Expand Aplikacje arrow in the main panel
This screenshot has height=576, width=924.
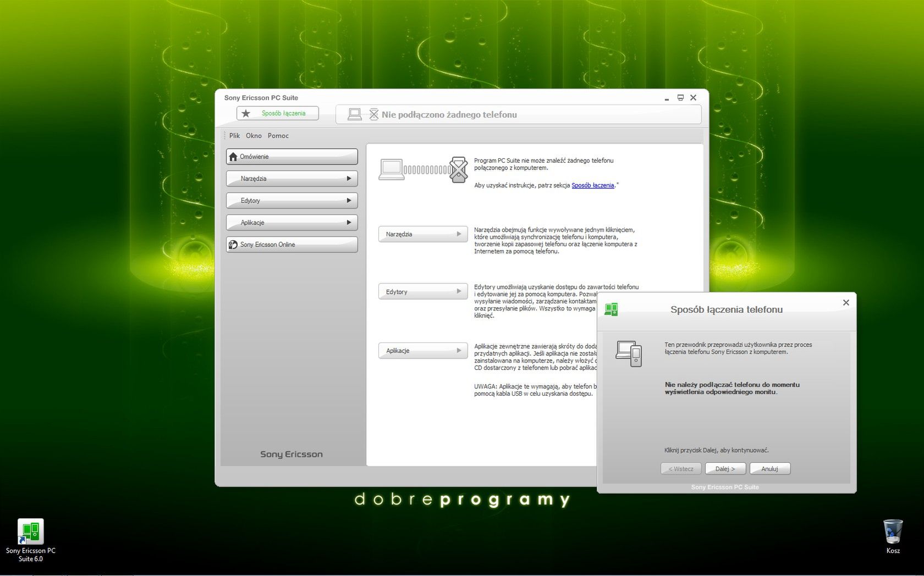459,350
